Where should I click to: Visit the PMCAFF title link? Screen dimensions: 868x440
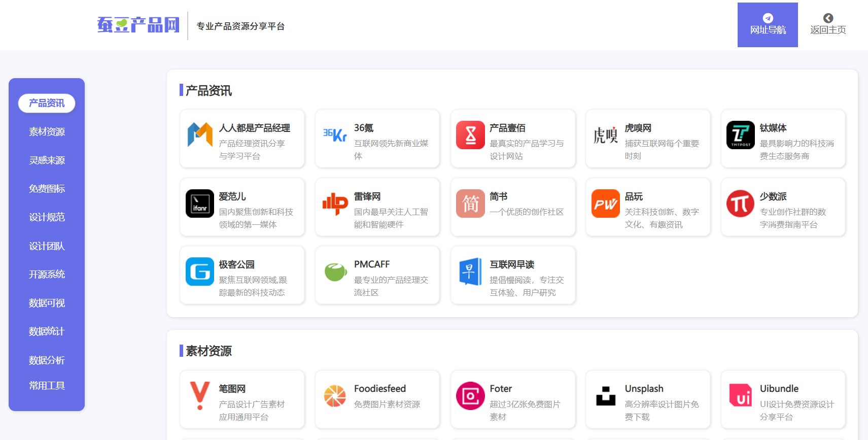tap(372, 264)
